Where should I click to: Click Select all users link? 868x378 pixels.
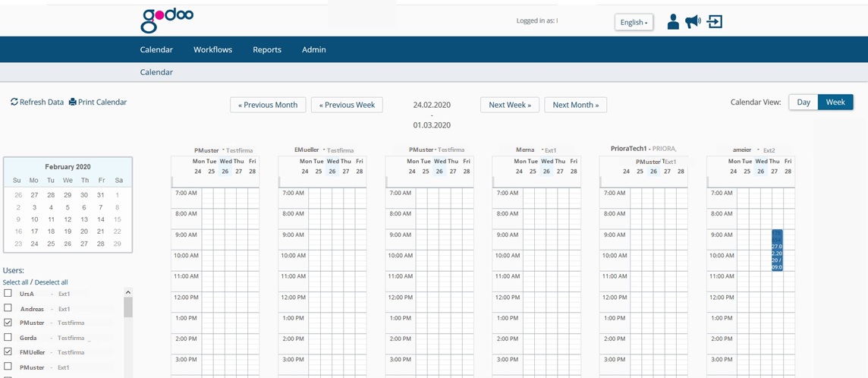click(15, 282)
